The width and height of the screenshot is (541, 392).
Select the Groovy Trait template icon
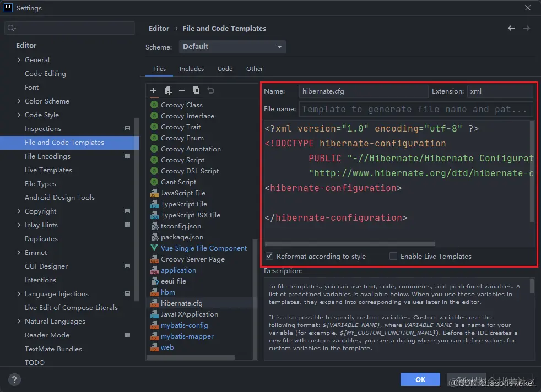tap(154, 127)
